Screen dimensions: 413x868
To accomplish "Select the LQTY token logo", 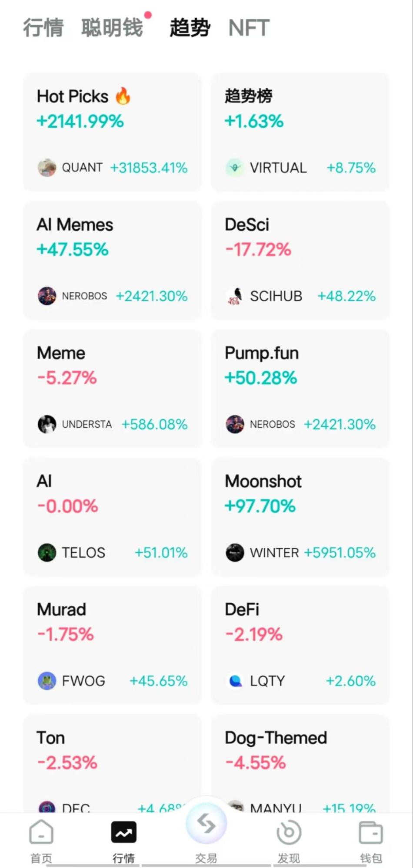I will 235,681.
